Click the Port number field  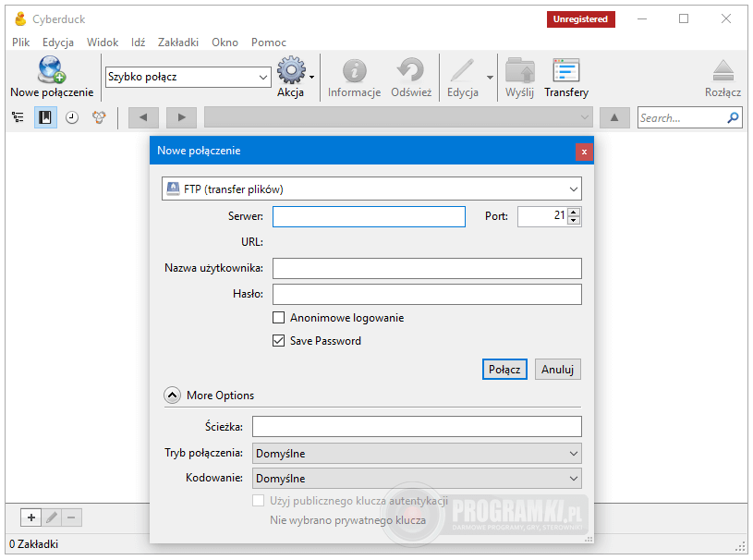point(542,216)
